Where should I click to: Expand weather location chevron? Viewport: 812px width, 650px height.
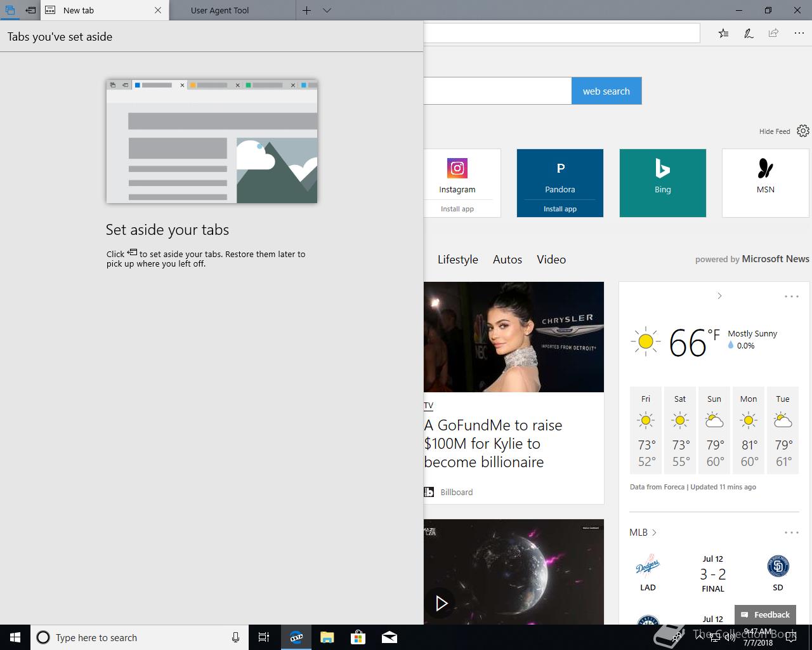click(719, 296)
